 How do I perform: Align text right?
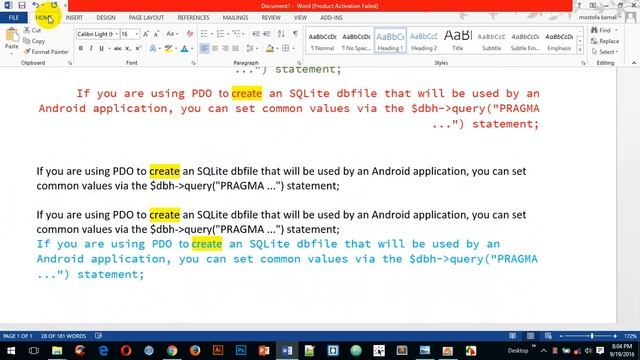225,49
